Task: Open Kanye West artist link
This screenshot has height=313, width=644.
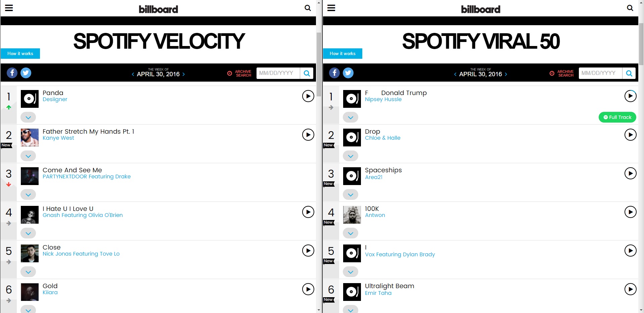Action: click(x=58, y=138)
